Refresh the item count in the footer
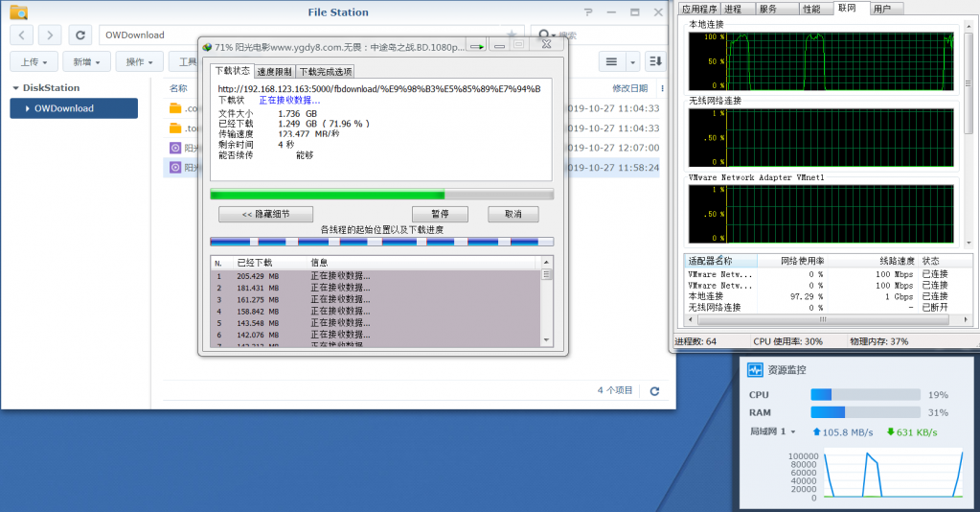Image resolution: width=980 pixels, height=512 pixels. coord(654,391)
